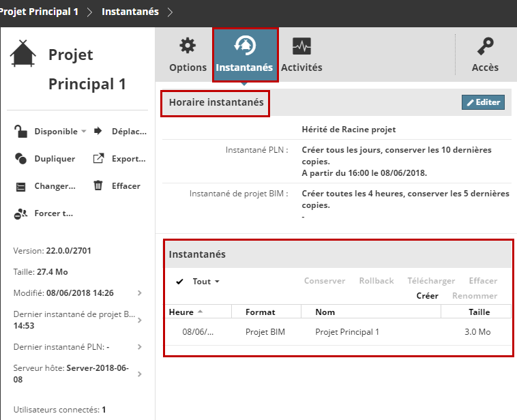Click the 3.0 Mo size cell
This screenshot has width=517, height=420.
click(477, 331)
